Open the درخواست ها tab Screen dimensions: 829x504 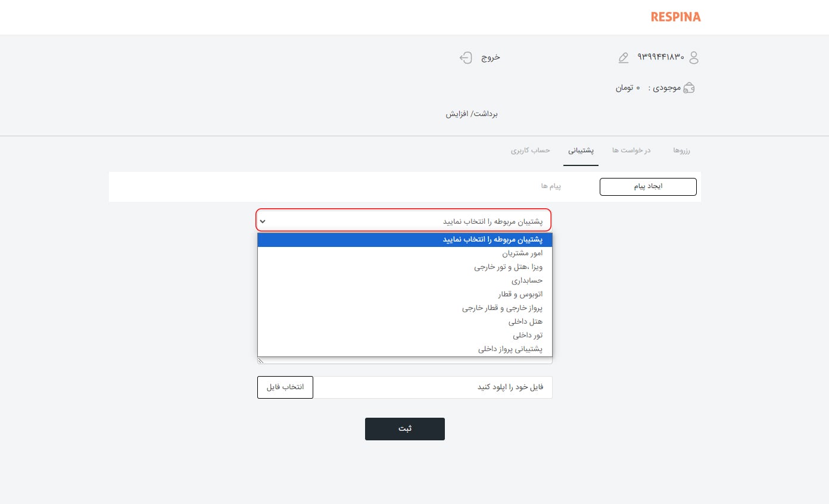631,151
